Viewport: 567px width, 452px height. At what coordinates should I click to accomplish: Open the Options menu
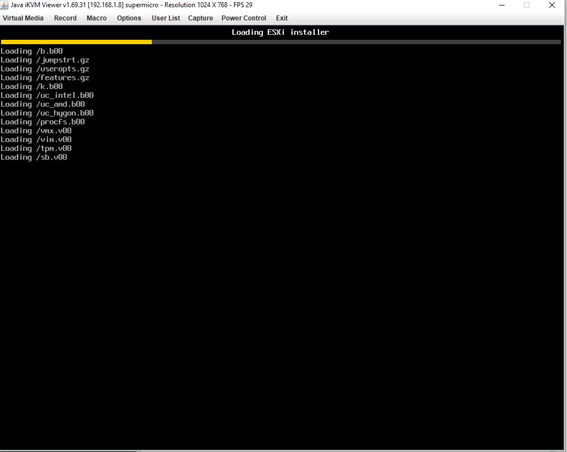coord(129,18)
